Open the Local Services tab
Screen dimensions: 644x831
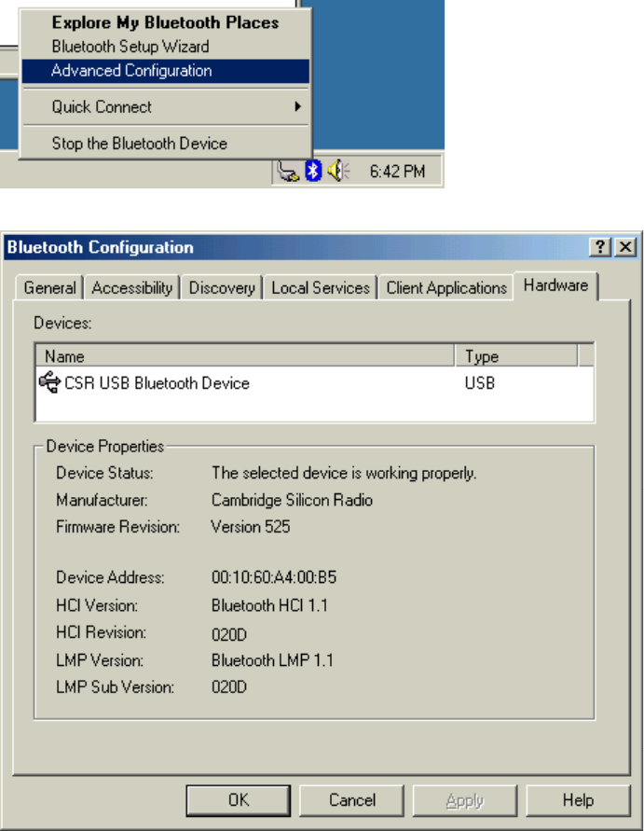(321, 288)
